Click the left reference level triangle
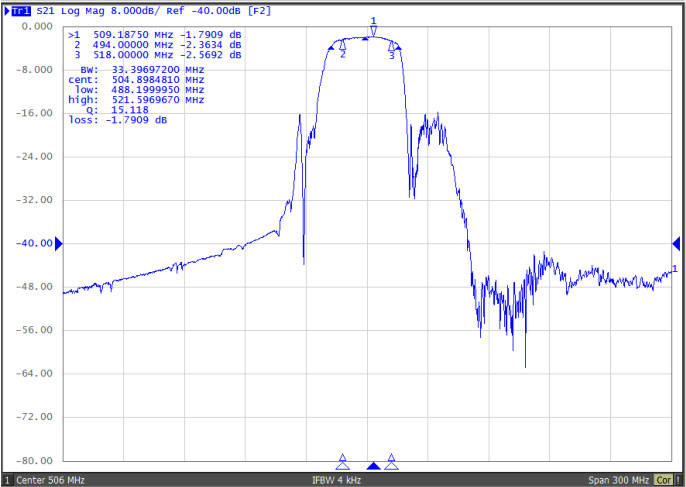The image size is (686, 487). pos(58,243)
